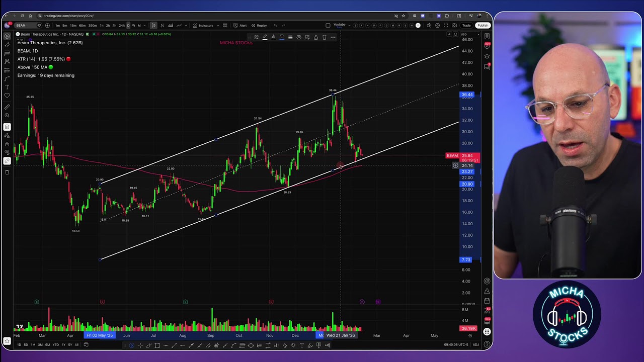Open the star favorites toolbar button
Screen dimensions: 644x362
[7, 341]
